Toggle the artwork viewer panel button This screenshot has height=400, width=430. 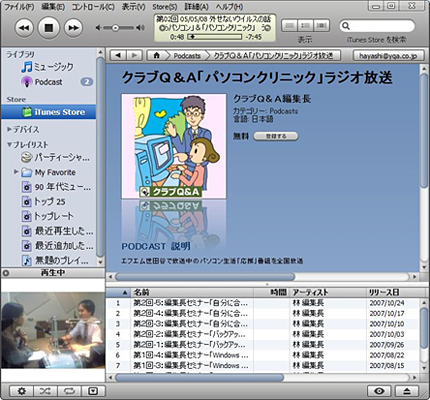coord(93,391)
